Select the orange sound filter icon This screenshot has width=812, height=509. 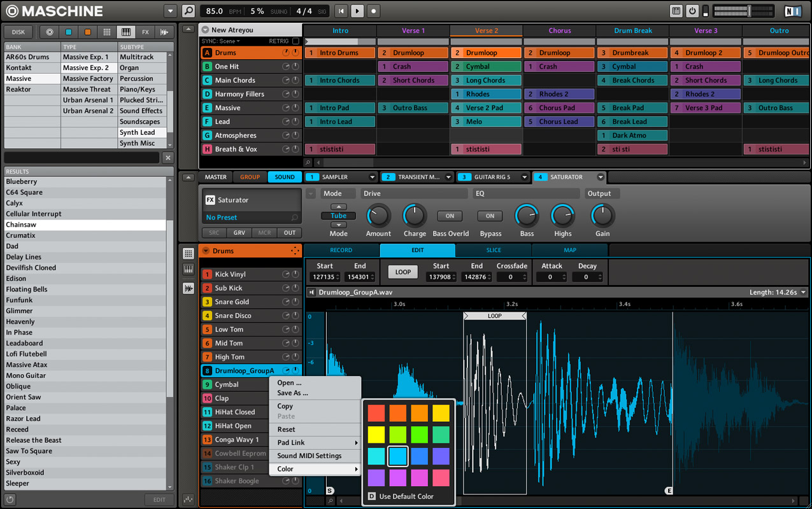[x=88, y=32]
